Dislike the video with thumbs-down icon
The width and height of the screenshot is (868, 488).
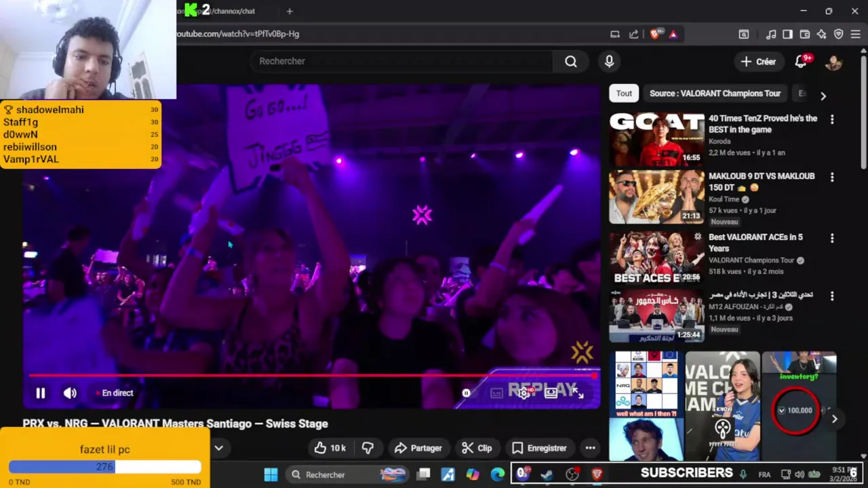(368, 448)
